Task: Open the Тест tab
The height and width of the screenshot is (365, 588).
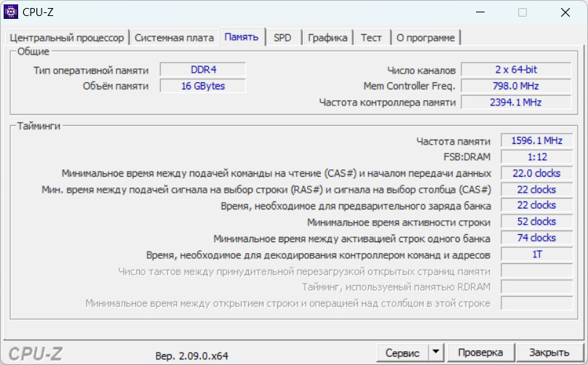Action: tap(371, 38)
